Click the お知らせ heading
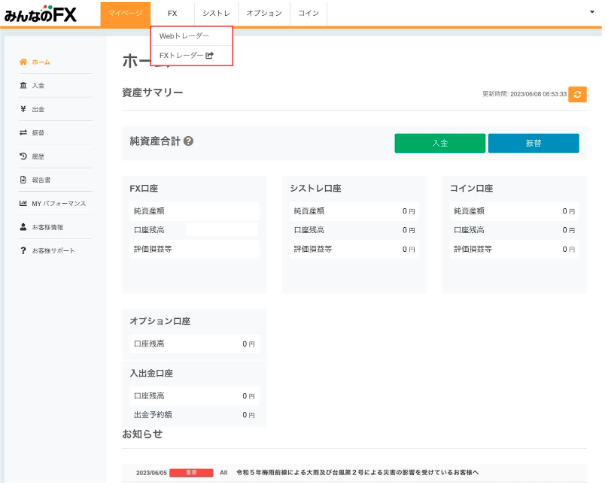Image resolution: width=607 pixels, height=484 pixels. tap(142, 434)
